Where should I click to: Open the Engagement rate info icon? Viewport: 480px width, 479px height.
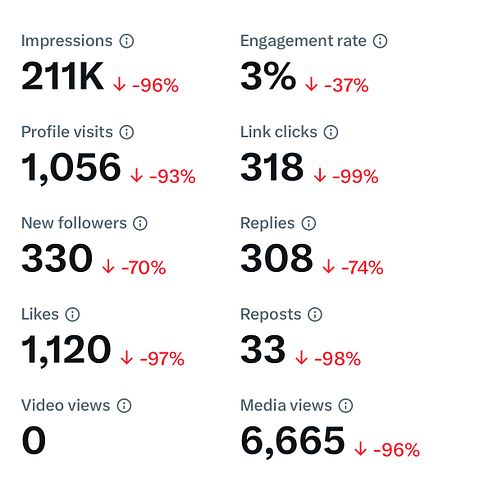(x=380, y=41)
